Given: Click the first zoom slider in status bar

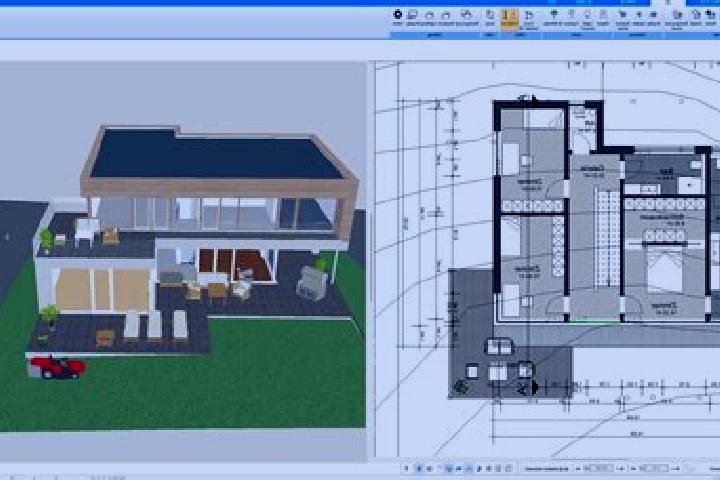Looking at the screenshot, I should [x=600, y=469].
